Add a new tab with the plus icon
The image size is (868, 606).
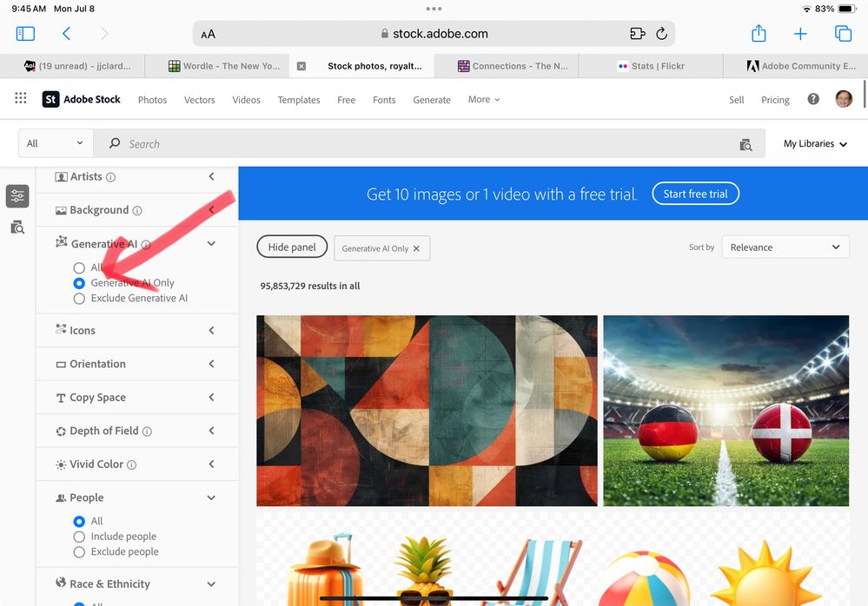tap(800, 34)
